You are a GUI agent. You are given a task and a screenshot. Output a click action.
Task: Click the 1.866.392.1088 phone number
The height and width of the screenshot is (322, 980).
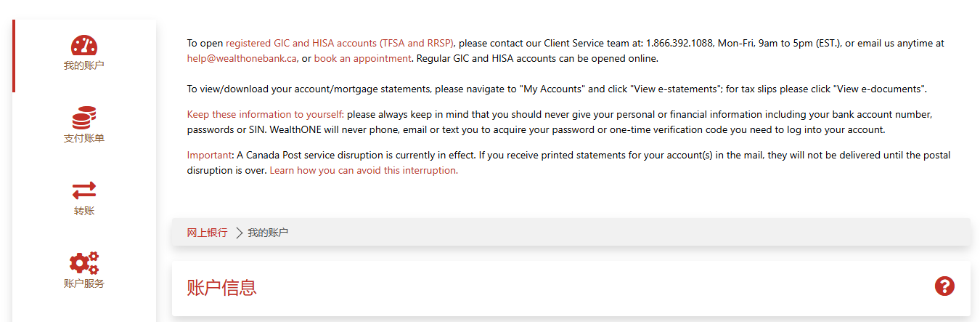[x=678, y=44]
